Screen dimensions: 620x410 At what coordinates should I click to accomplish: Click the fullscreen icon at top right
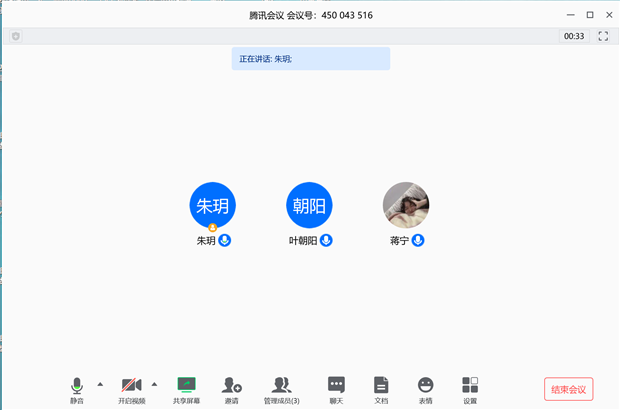coord(603,36)
